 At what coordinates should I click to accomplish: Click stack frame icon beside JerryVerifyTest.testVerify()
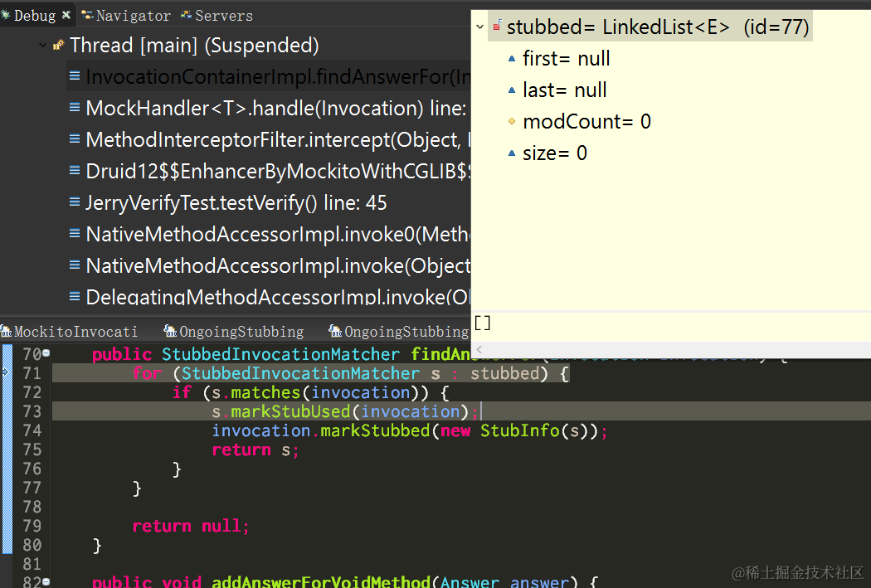tap(75, 202)
